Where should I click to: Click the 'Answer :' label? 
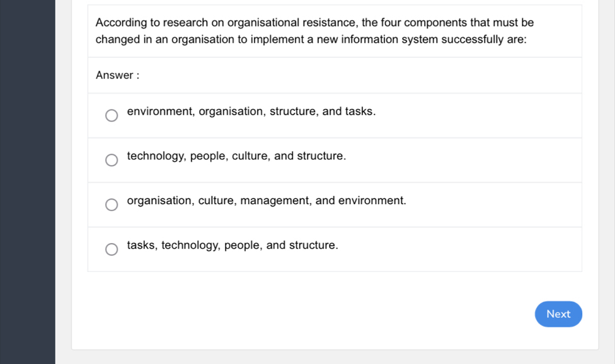(117, 76)
